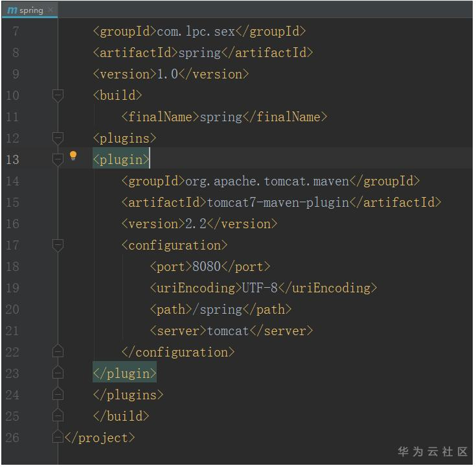Click the fold end marker beside closing build tag

click(x=58, y=416)
